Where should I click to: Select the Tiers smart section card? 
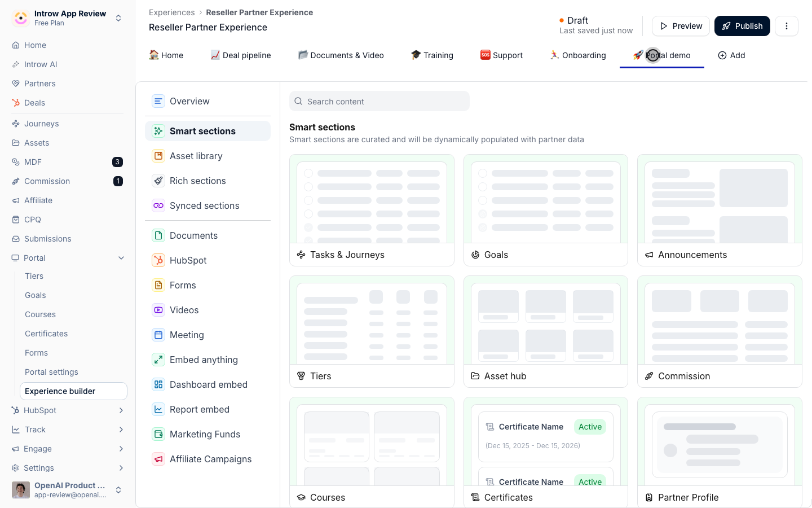(372, 331)
